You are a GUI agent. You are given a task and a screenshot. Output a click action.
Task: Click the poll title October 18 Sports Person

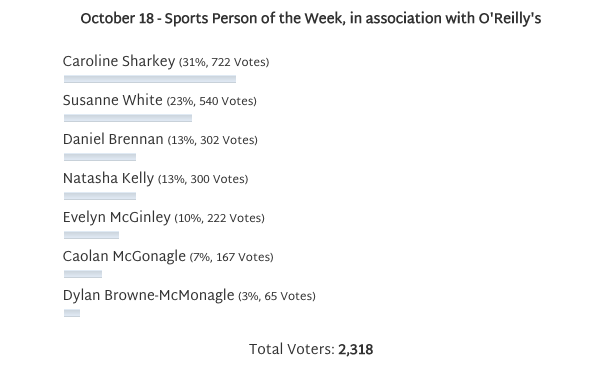311,18
